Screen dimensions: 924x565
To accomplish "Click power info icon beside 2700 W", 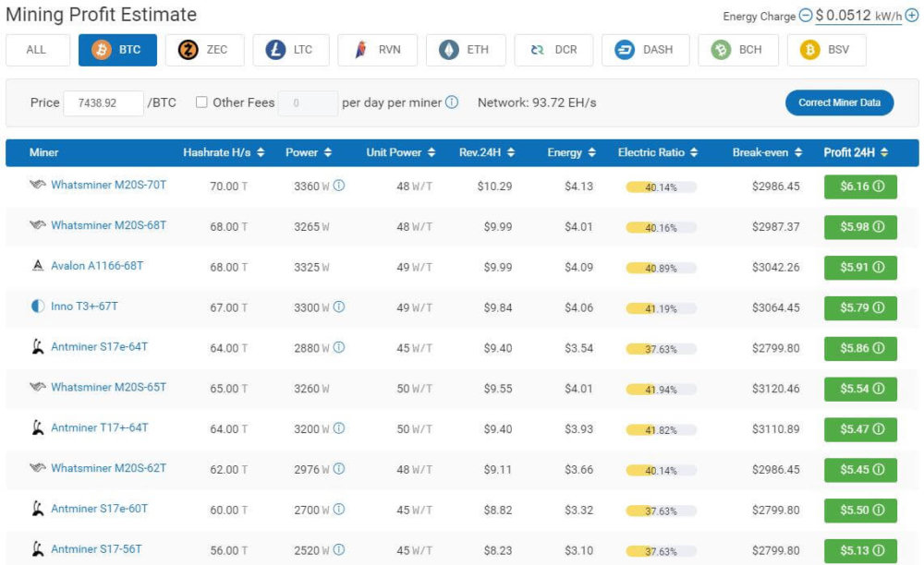I will click(339, 509).
